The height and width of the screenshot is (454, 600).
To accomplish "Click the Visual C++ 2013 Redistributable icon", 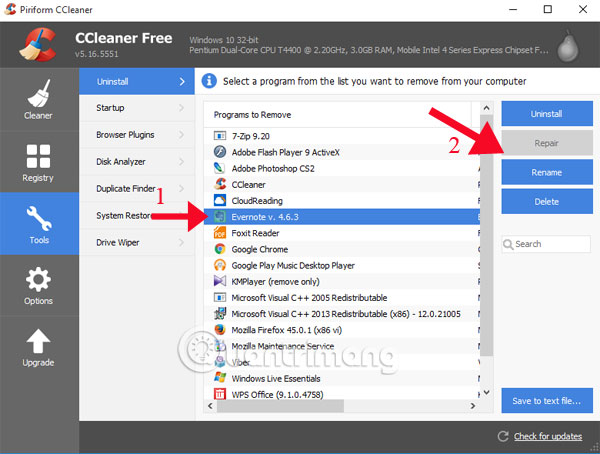I will click(x=220, y=314).
